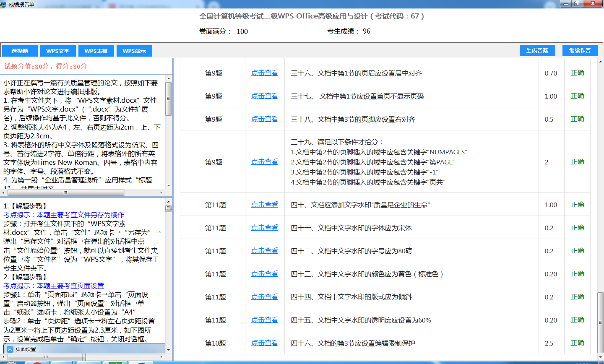The height and width of the screenshot is (364, 604).
Task: Click the exam title 全国计算机等级考试二级WPS Office
Action: [312, 16]
